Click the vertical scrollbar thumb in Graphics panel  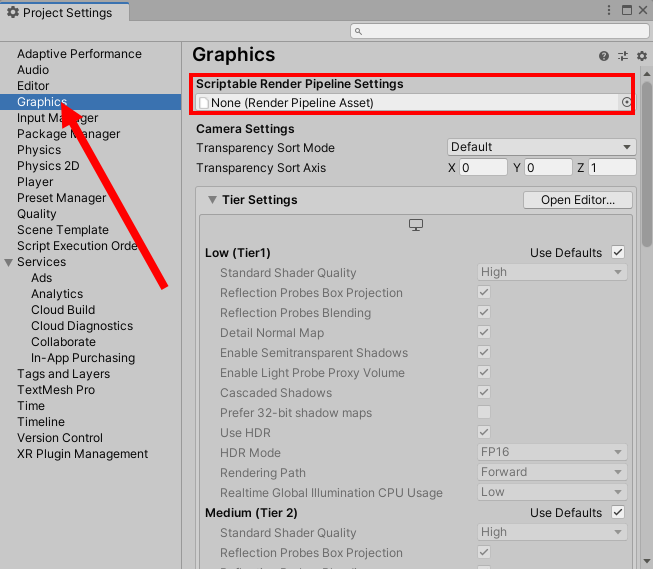pos(646,164)
